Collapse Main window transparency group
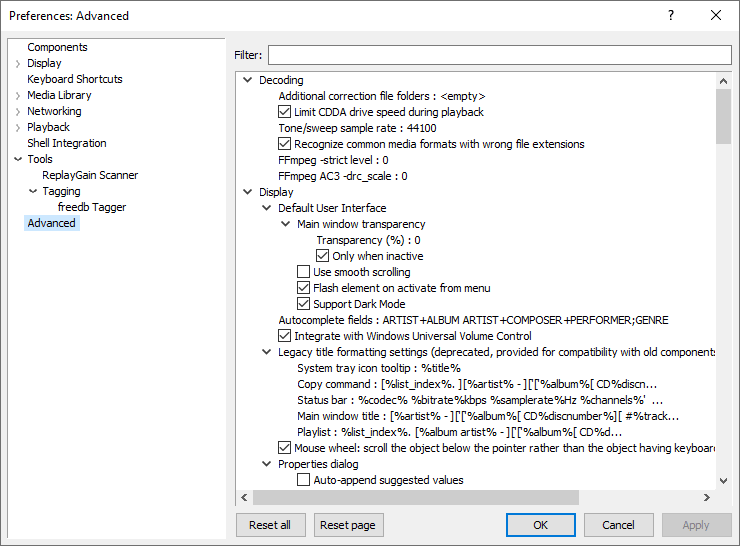The image size is (740, 546). 285,224
